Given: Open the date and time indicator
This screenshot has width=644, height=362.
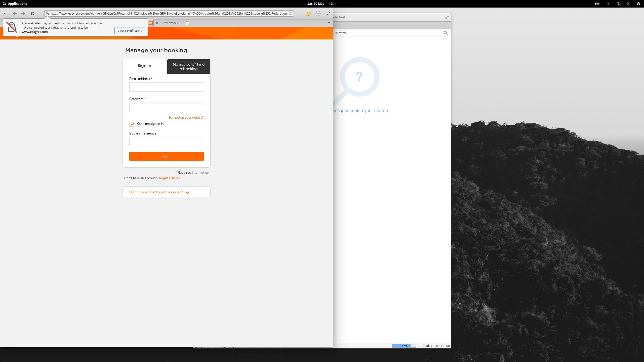Looking at the screenshot, I should coord(322,4).
